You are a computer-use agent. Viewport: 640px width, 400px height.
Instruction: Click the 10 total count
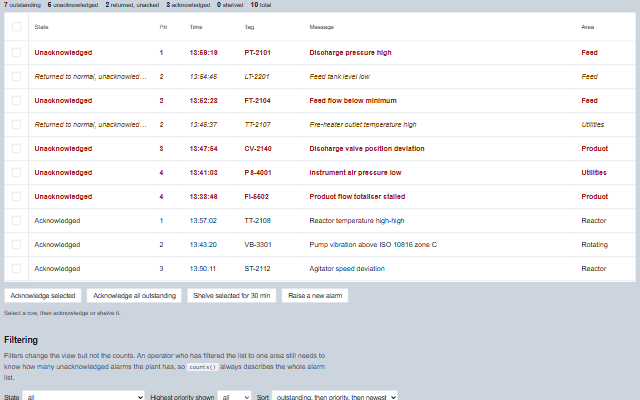pyautogui.click(x=260, y=5)
